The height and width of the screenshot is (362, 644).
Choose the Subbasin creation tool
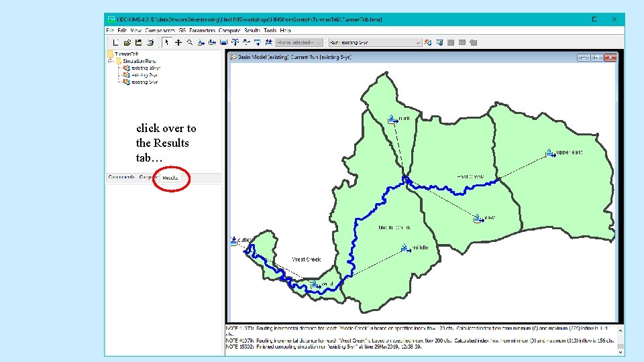201,42
